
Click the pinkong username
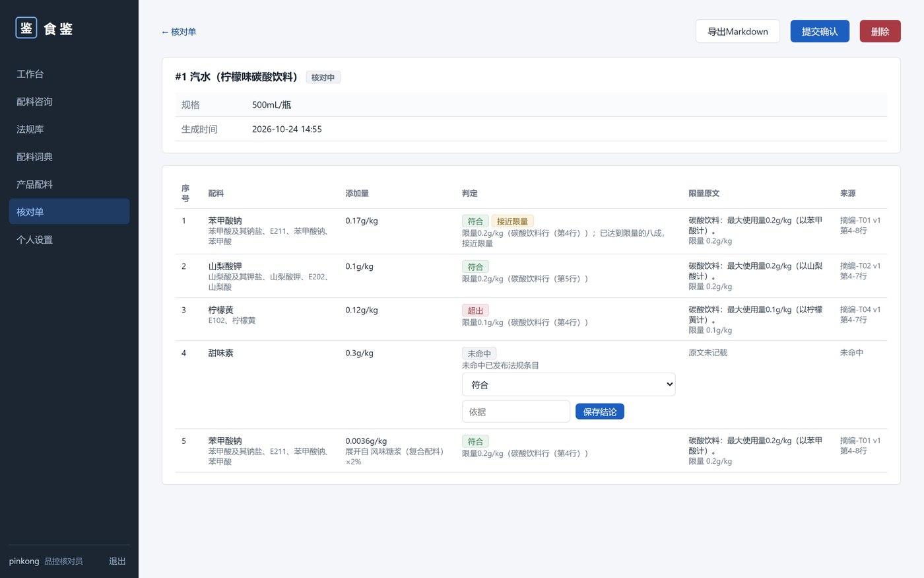click(x=24, y=561)
